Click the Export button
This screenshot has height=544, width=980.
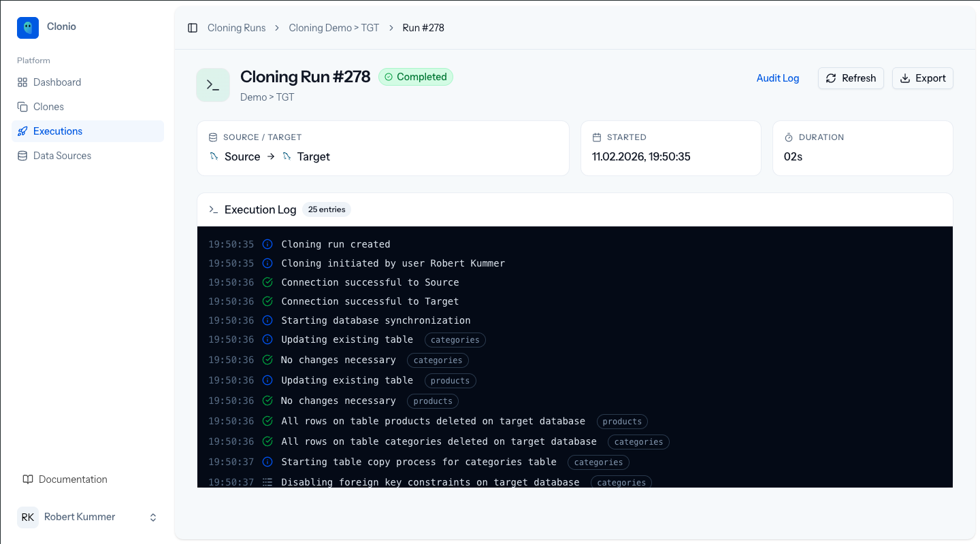coord(923,78)
